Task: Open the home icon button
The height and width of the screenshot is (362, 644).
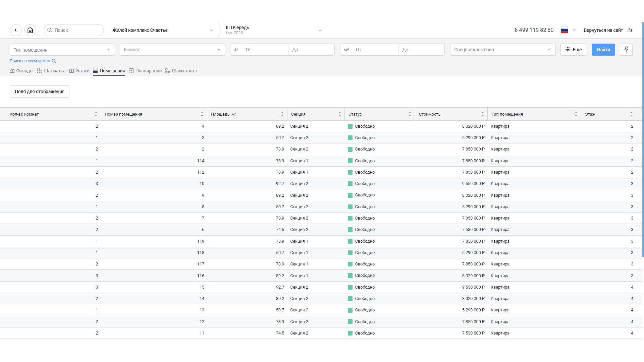Action: [30, 30]
